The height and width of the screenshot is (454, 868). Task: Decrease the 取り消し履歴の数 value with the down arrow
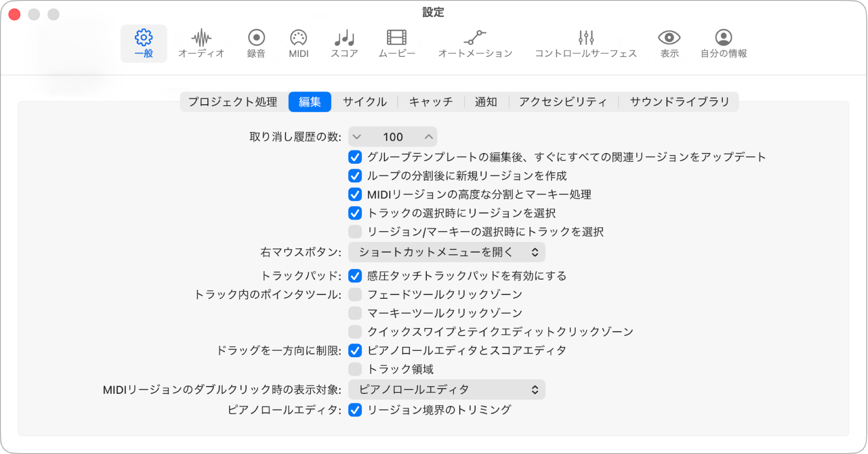(357, 137)
